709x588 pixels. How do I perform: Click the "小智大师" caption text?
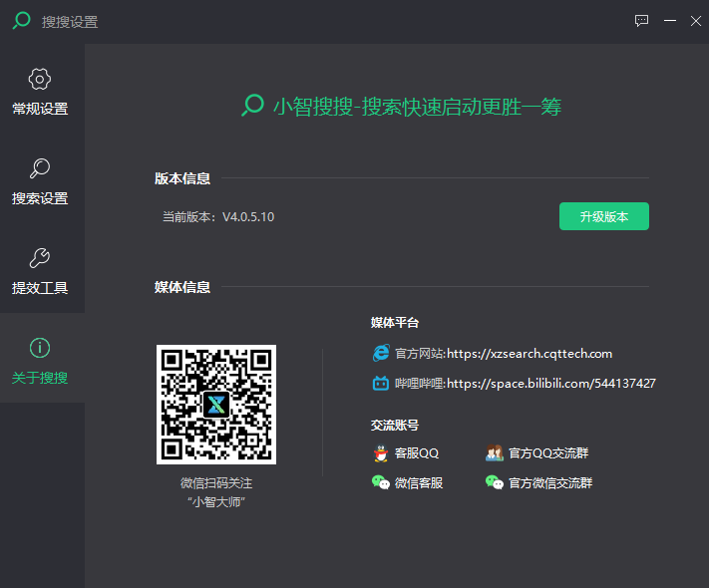pos(216,501)
